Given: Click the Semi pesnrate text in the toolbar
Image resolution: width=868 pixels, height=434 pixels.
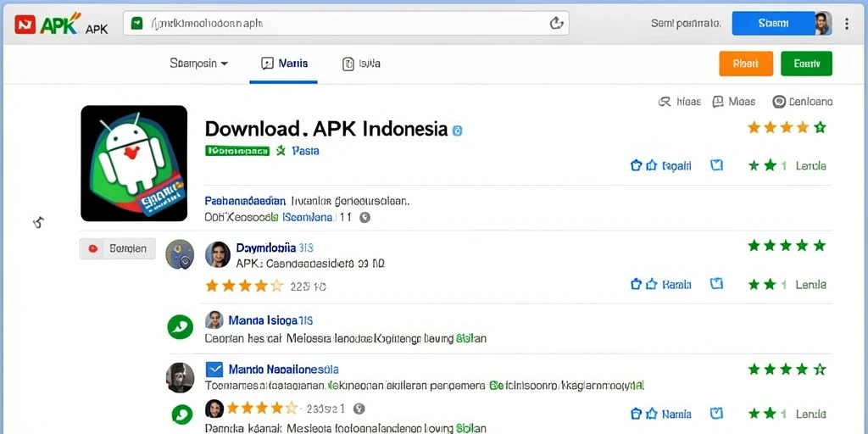Looking at the screenshot, I should pos(686,23).
